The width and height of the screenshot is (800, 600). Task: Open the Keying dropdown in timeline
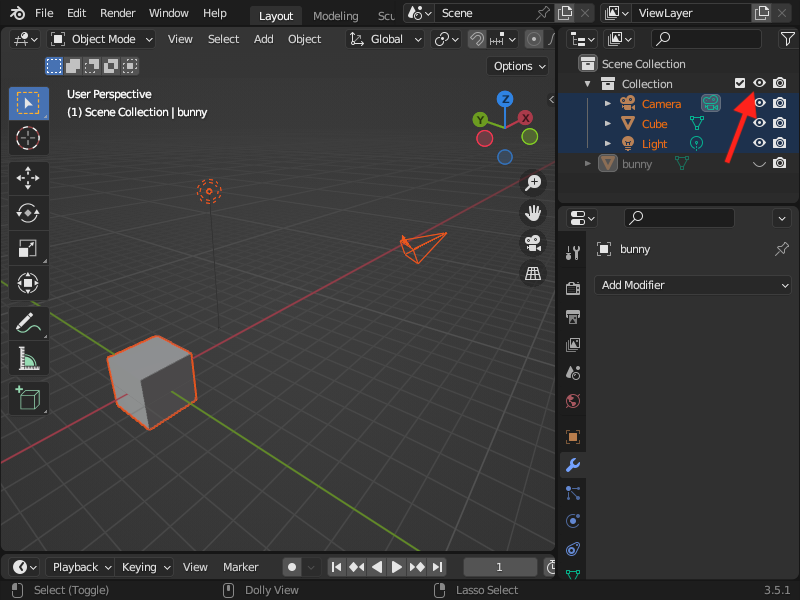pos(144,567)
